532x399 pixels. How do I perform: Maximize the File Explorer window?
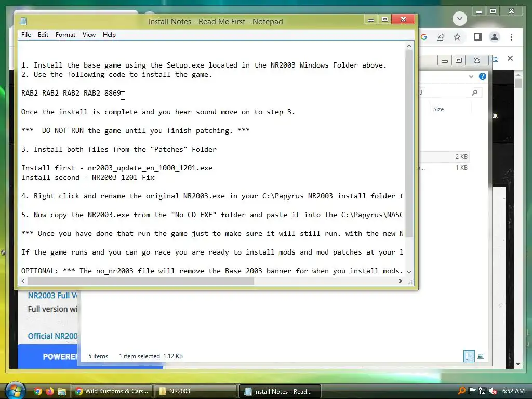[x=459, y=60]
